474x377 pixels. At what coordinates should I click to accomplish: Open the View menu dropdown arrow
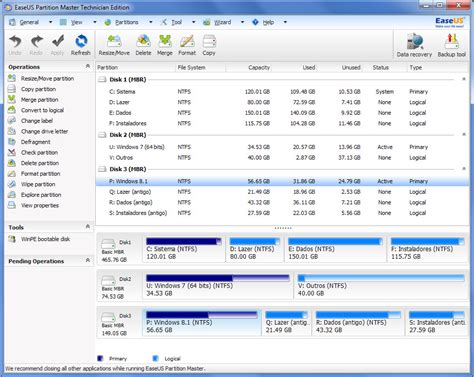coord(95,22)
